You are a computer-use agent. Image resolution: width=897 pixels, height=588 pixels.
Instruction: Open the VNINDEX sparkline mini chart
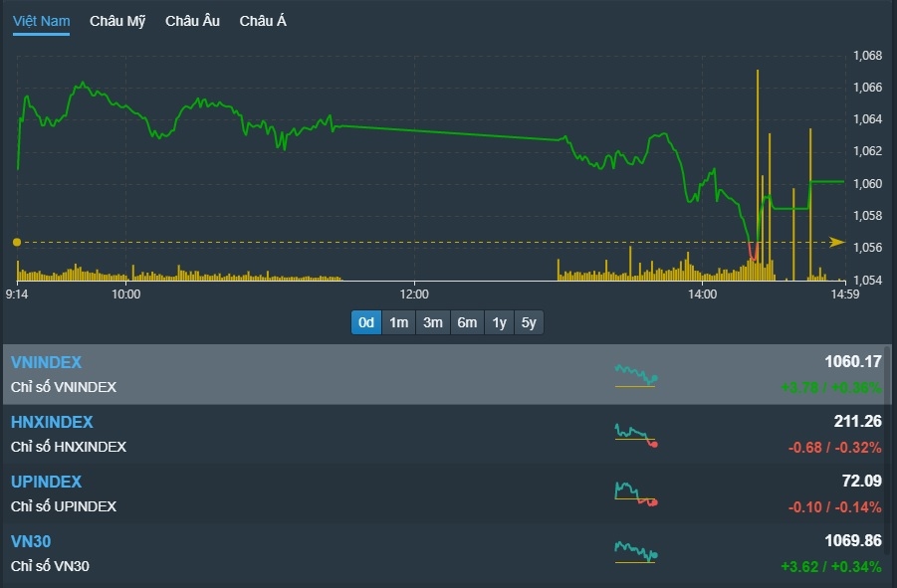pos(636,375)
